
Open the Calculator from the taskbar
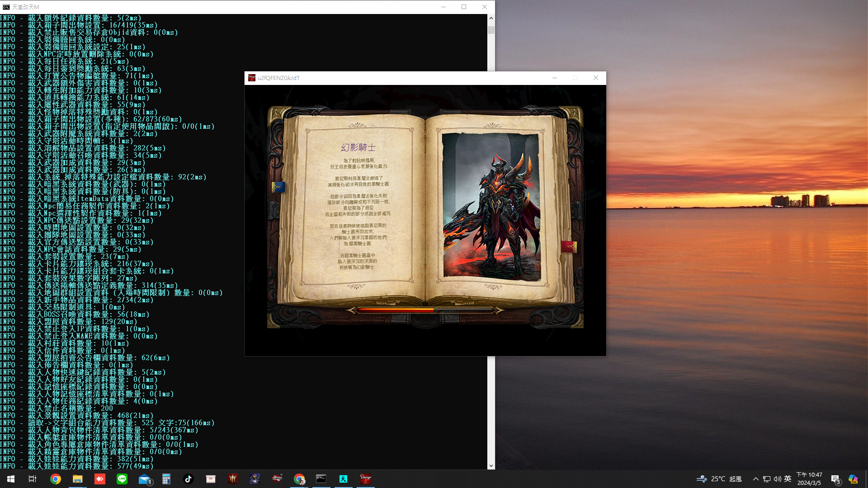click(166, 479)
